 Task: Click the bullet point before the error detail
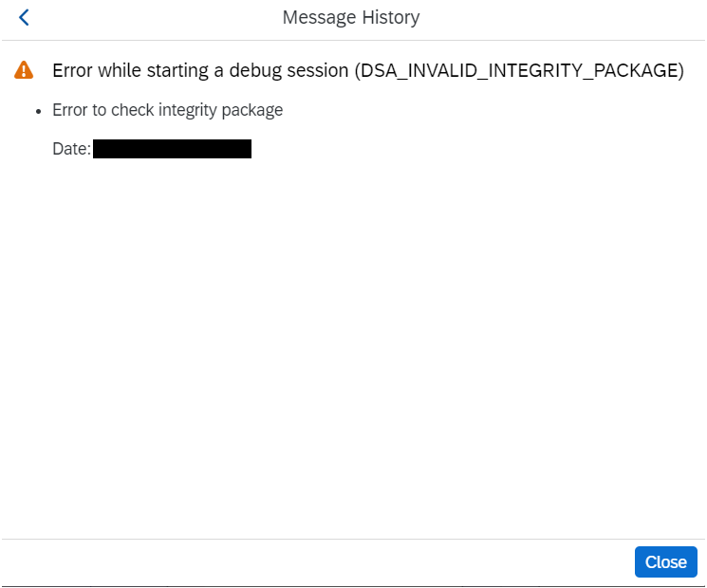pos(38,111)
